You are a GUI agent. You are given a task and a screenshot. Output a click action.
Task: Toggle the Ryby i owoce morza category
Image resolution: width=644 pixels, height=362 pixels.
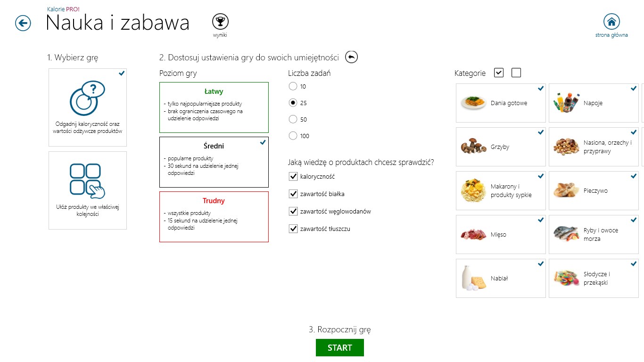(594, 235)
